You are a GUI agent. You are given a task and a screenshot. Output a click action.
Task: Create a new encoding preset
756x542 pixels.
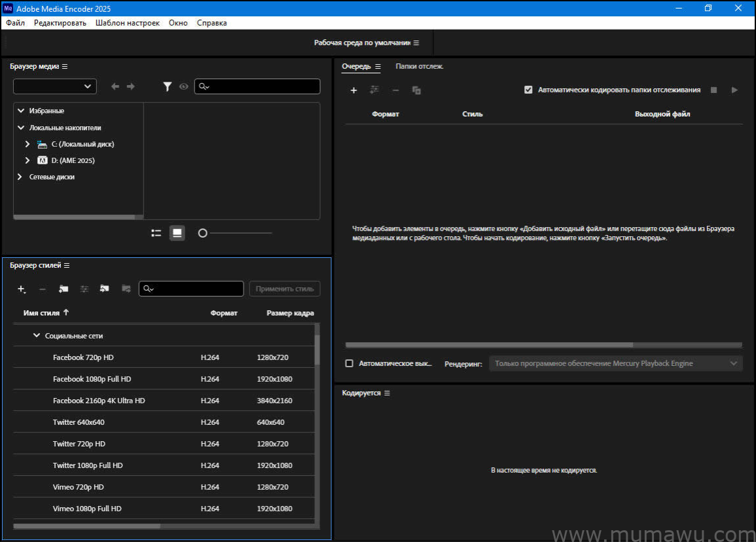[21, 289]
